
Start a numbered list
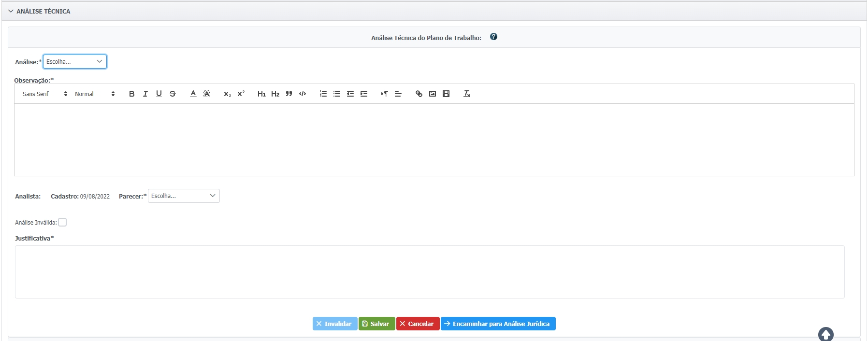point(323,94)
